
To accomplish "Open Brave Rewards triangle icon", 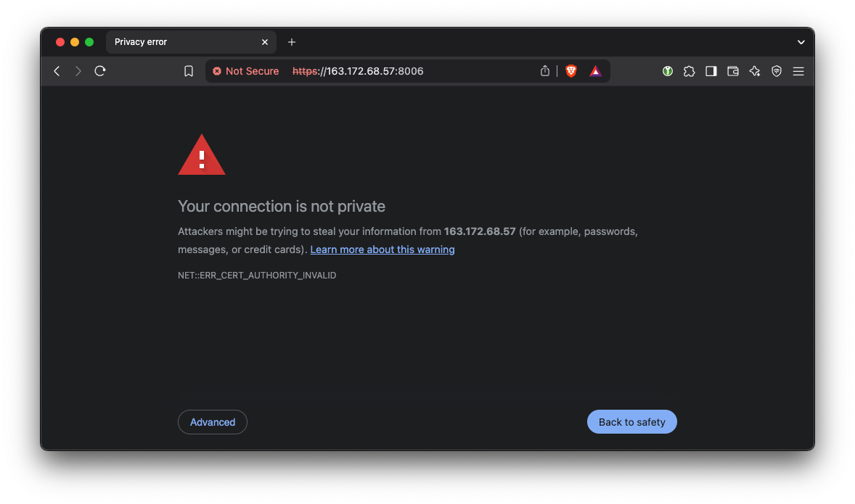I will coord(595,71).
